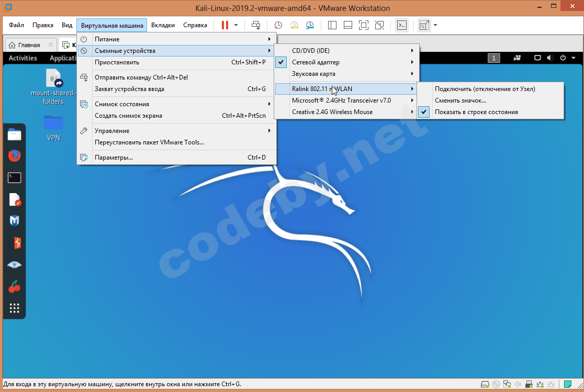Choose Переустановить пакет VMware Tools
Screen dimensions: 584x392
(x=177, y=142)
